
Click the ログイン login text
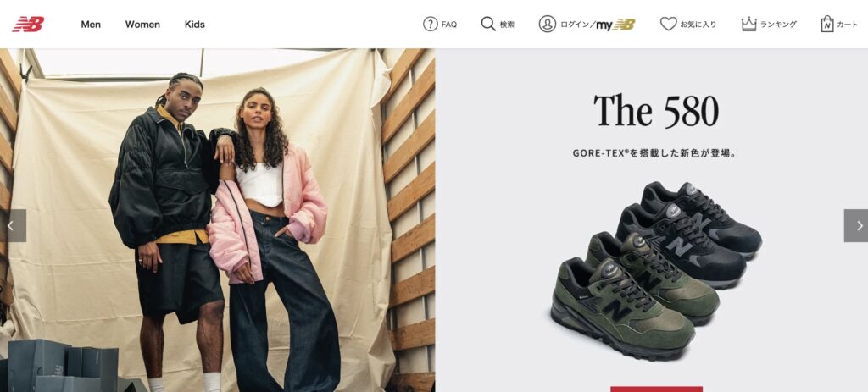pyautogui.click(x=576, y=25)
